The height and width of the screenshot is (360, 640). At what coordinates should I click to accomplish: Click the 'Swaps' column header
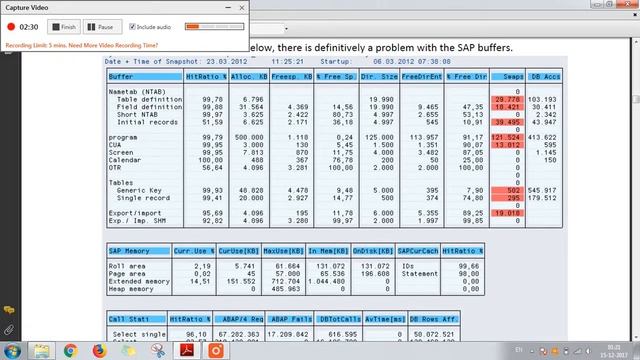point(507,76)
